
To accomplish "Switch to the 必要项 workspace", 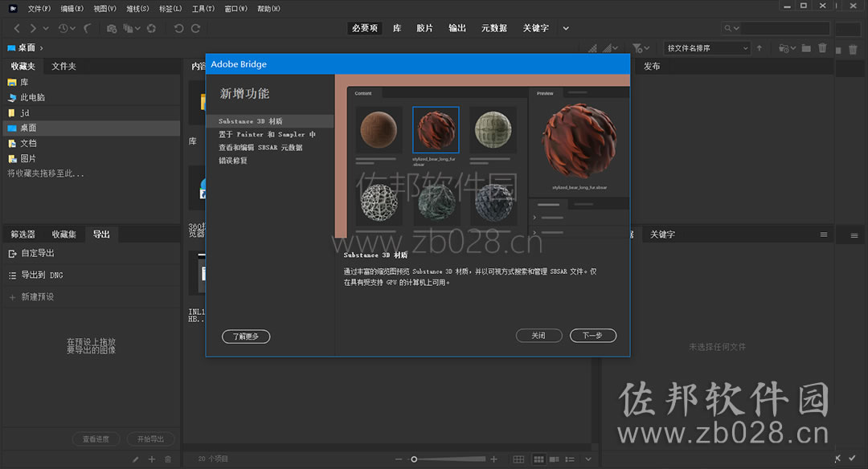I will coord(364,28).
